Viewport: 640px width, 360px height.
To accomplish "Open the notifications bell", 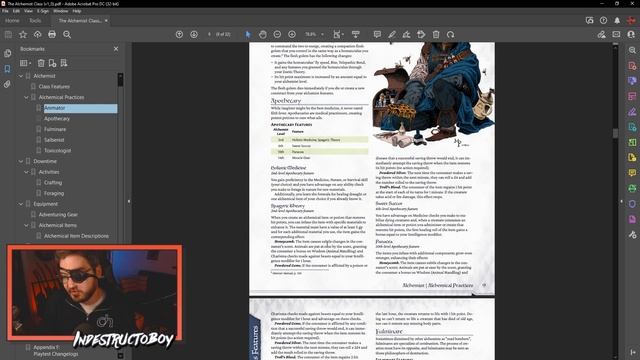I will (617, 20).
